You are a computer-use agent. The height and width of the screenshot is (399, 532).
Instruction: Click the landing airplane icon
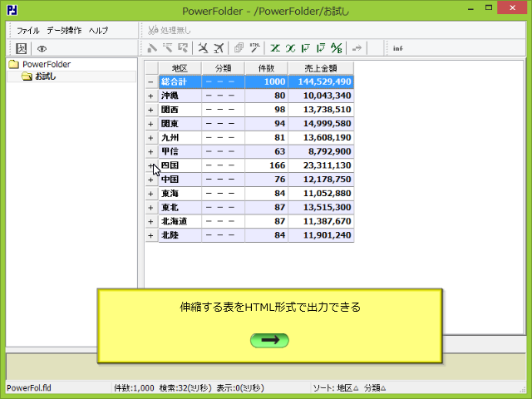[203, 48]
